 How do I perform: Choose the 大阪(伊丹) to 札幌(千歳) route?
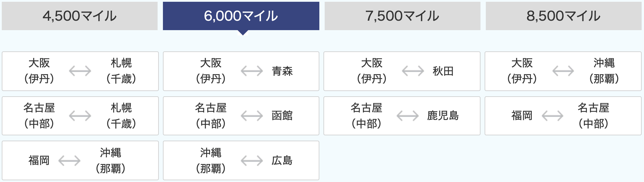80,71
